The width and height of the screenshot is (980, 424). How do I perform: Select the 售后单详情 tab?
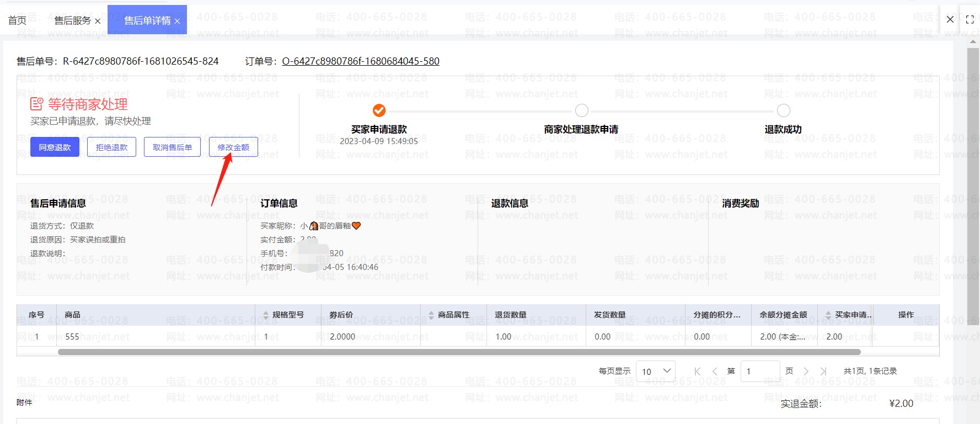[147, 20]
